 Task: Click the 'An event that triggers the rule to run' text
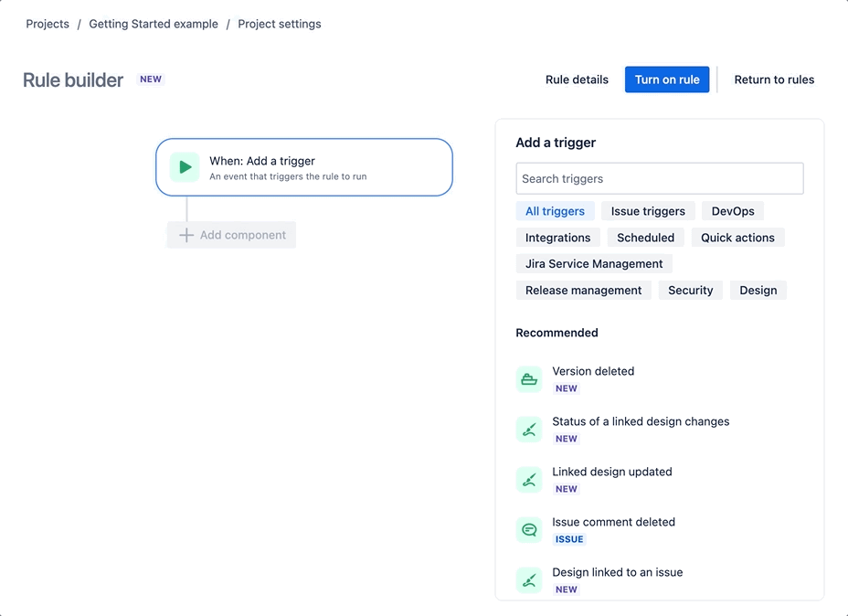coord(288,176)
